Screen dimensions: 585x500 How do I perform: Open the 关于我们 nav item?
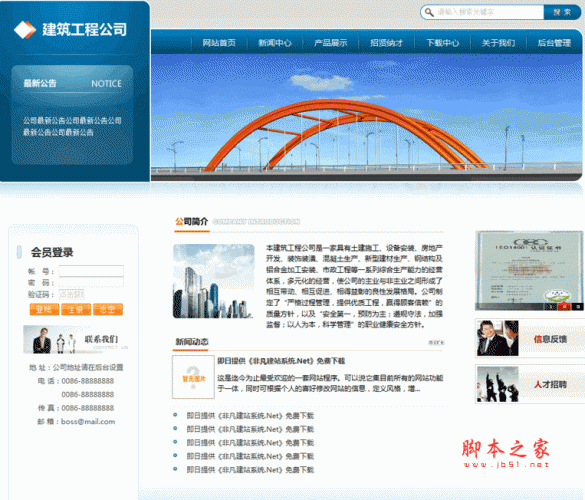(x=498, y=43)
